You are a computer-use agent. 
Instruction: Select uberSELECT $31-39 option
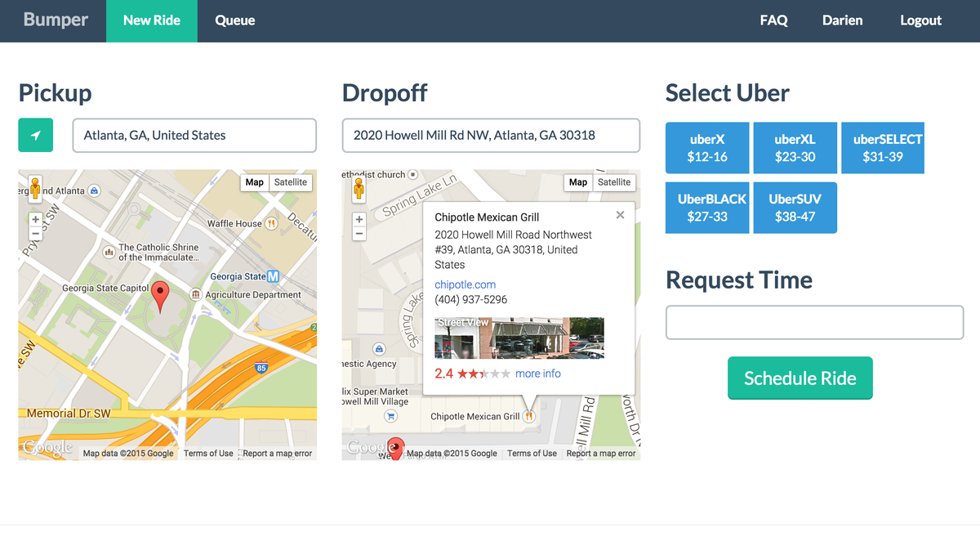coord(883,148)
